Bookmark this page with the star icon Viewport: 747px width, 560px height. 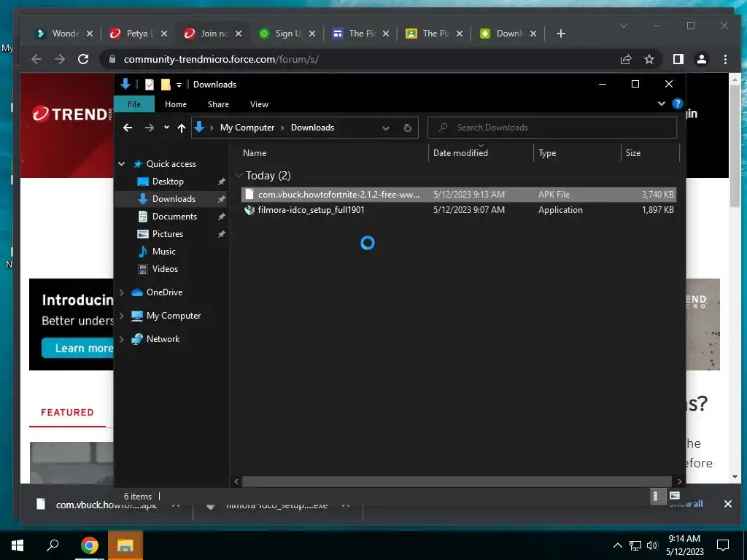click(649, 60)
